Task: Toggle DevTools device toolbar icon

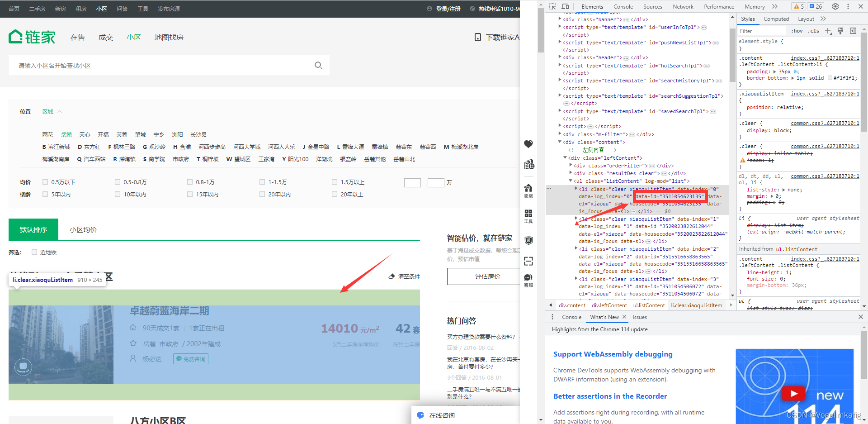Action: point(565,6)
